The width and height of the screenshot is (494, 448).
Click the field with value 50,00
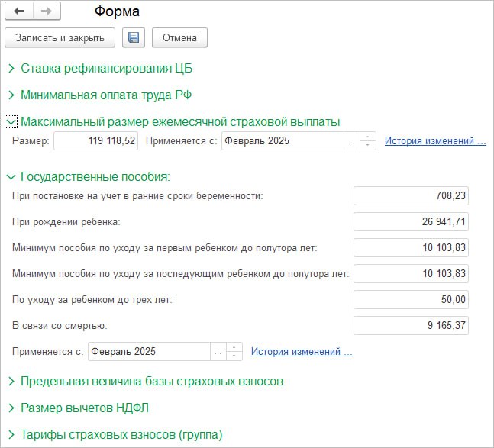coord(411,299)
